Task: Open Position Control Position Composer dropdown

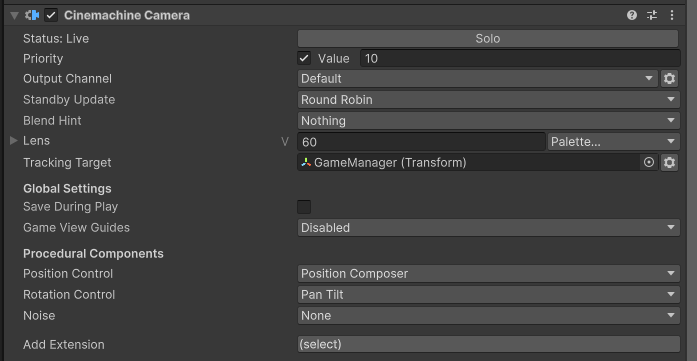Action: (x=489, y=274)
